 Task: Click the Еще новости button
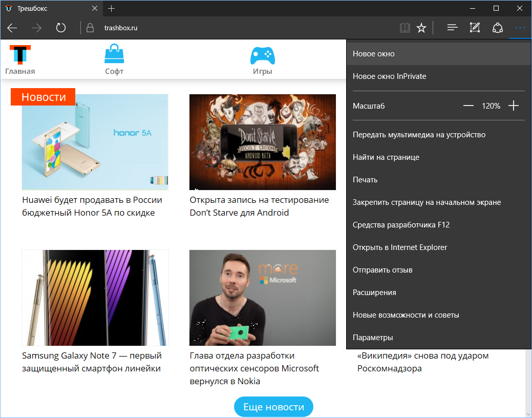pos(273,406)
